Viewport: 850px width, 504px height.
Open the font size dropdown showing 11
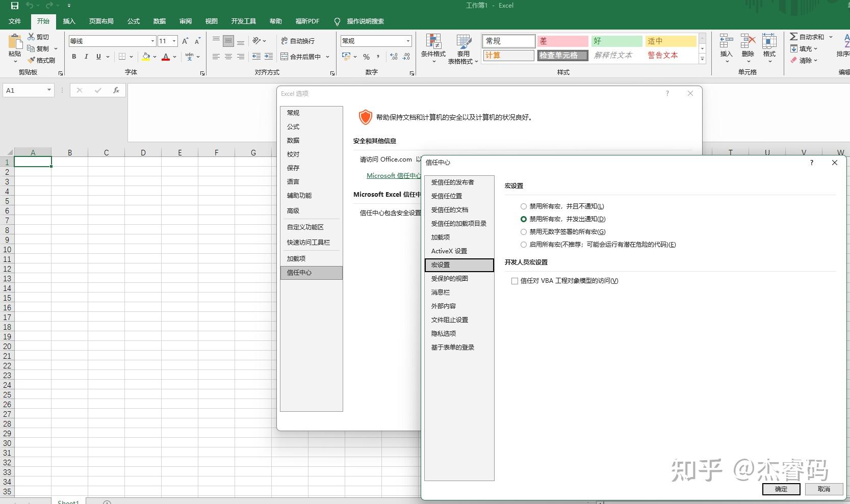[x=174, y=41]
